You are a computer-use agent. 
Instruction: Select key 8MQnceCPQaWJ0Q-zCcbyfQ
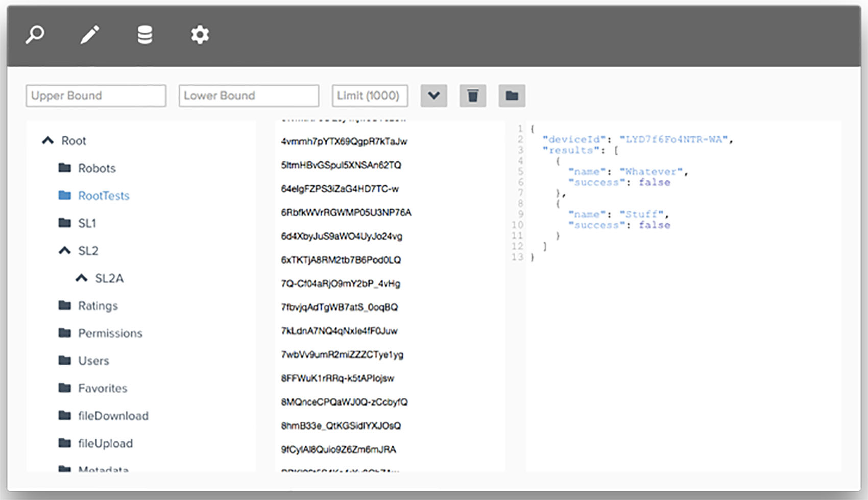(x=344, y=402)
